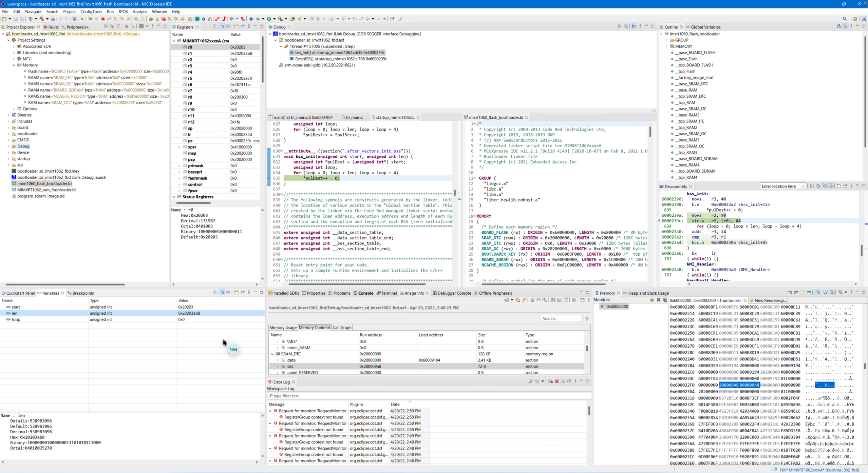This screenshot has height=473, width=868.
Task: Remove all memory monitors icon
Action: pos(664,300)
